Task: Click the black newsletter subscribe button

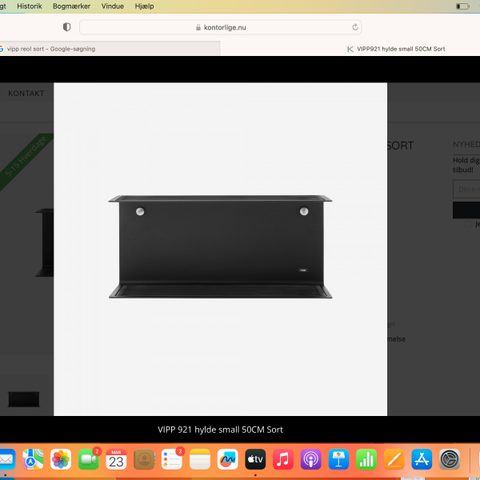Action: point(467,210)
